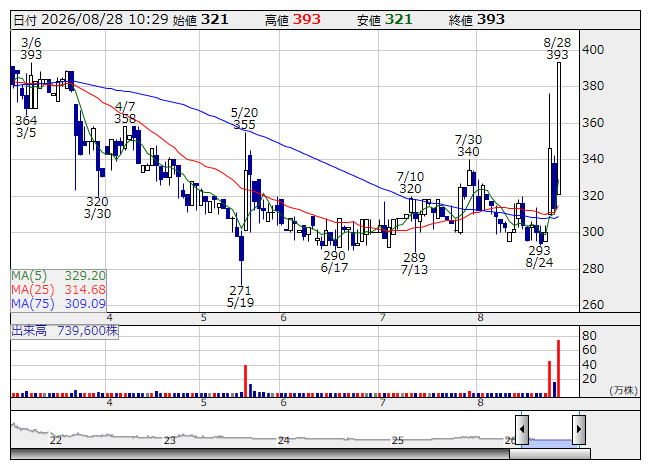The height and width of the screenshot is (470, 653).
Task: Click the 7/30 340 high annotation
Action: coord(469,145)
